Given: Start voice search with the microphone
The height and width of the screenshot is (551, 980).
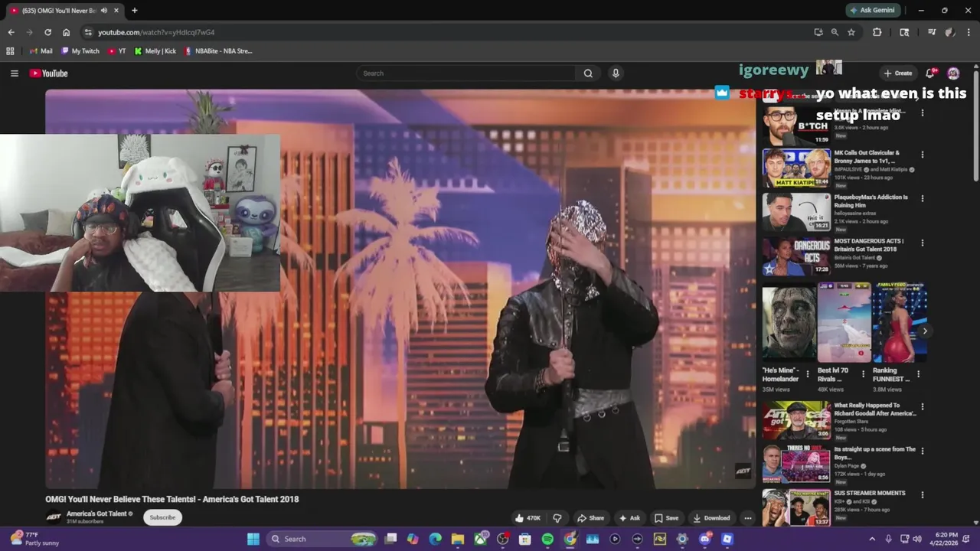Looking at the screenshot, I should pos(616,73).
